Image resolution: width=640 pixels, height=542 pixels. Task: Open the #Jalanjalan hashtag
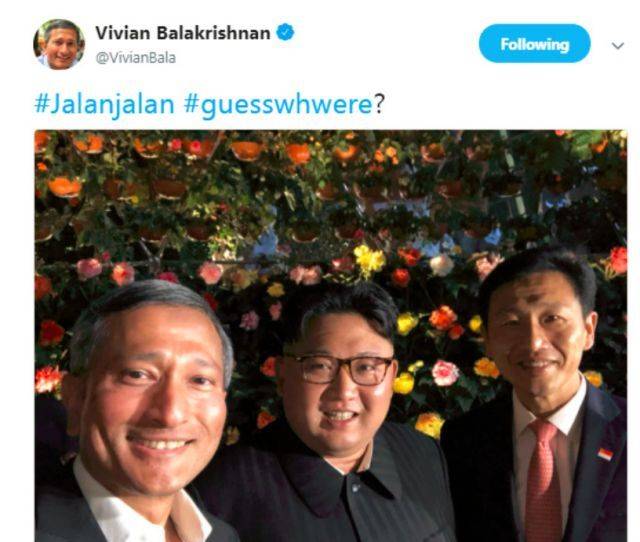(104, 104)
